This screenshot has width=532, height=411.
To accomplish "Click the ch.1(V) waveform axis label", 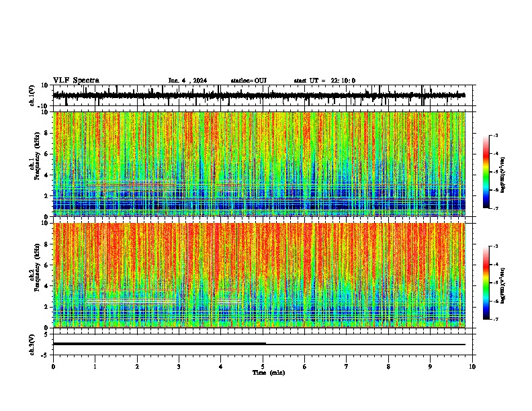I will [32, 95].
